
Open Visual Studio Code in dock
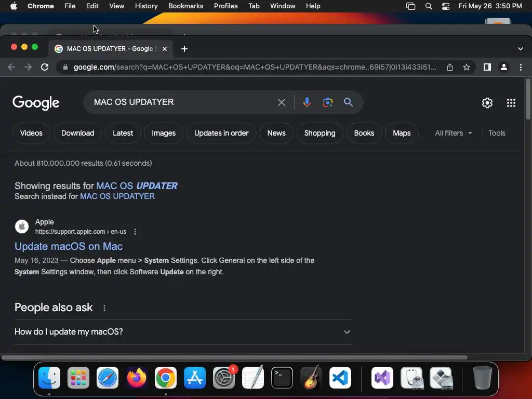pos(340,378)
